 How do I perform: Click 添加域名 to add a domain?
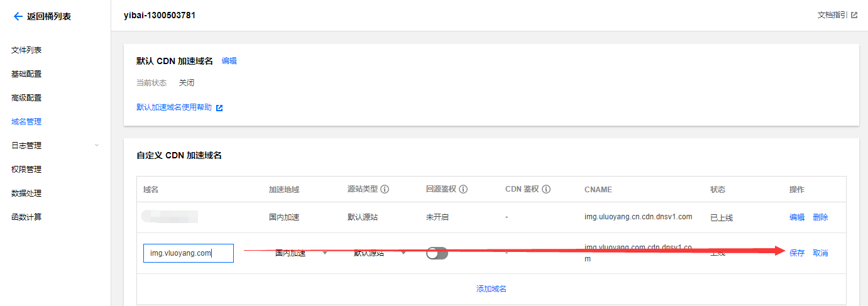pos(492,289)
